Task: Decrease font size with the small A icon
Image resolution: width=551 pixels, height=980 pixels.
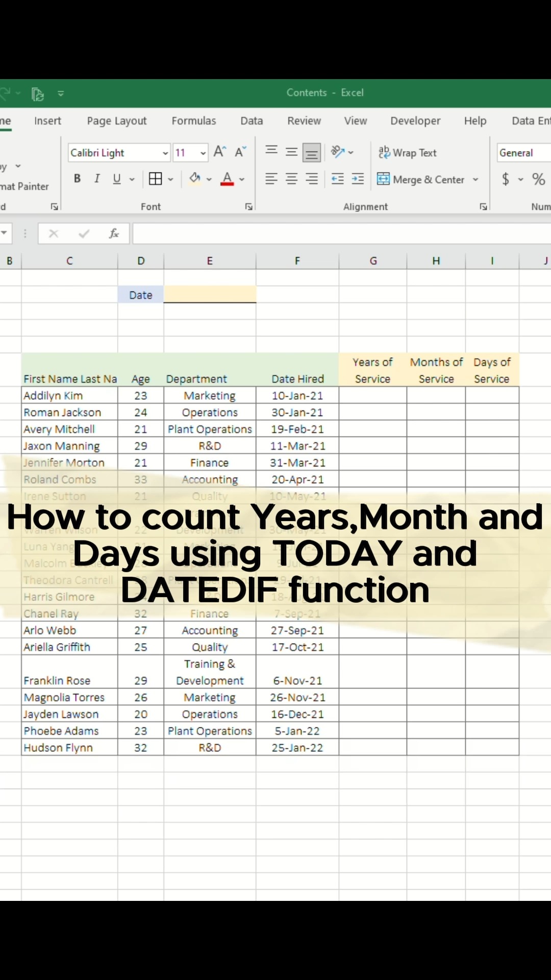Action: pos(240,152)
